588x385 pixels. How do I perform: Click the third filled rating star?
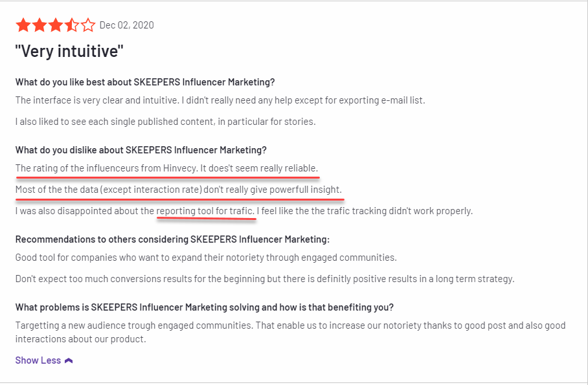point(56,25)
